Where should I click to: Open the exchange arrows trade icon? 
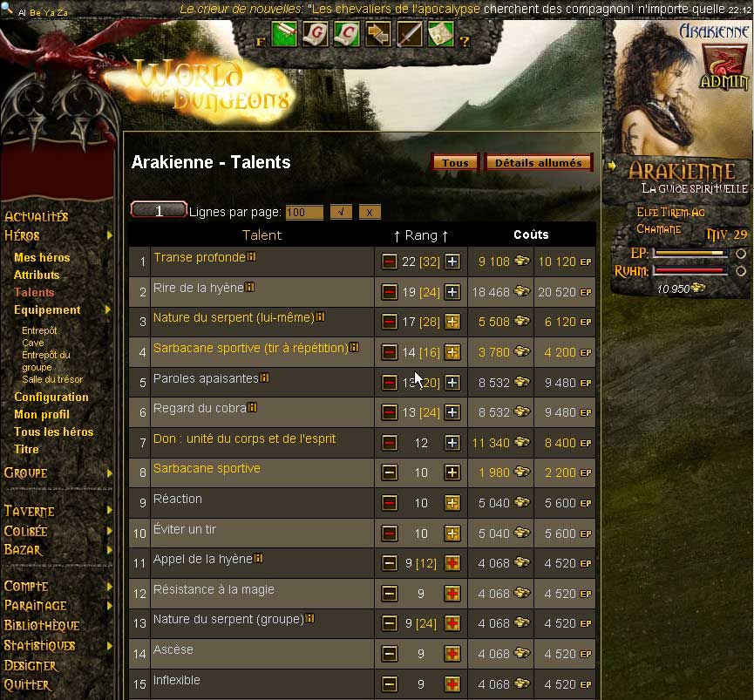click(x=378, y=34)
